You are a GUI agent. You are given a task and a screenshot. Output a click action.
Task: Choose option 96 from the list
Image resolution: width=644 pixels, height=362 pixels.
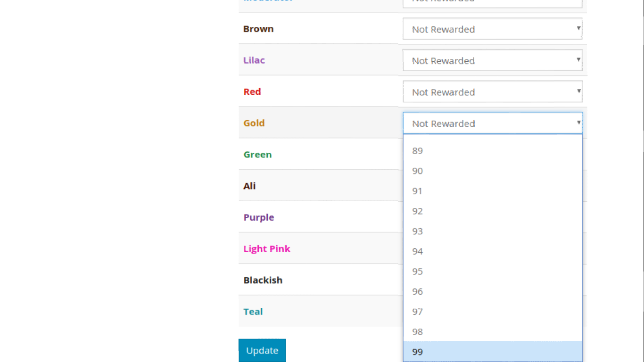[492, 292]
